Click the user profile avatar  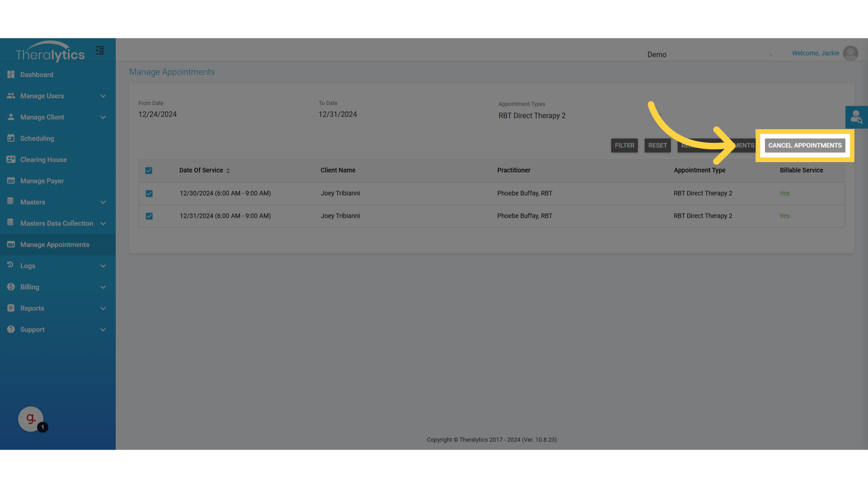point(850,53)
